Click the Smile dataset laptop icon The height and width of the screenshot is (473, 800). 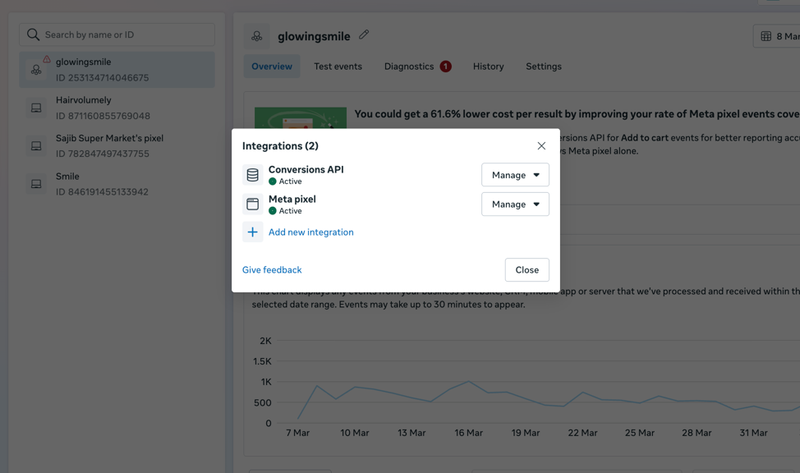(x=36, y=184)
